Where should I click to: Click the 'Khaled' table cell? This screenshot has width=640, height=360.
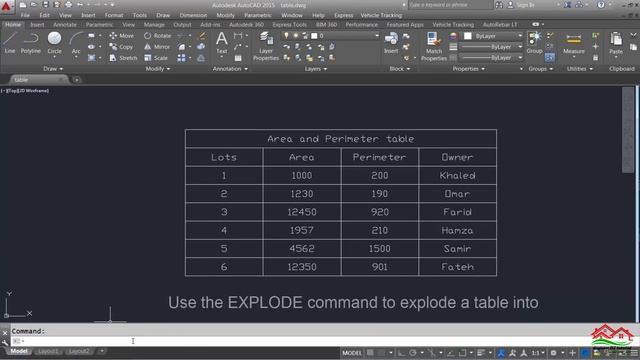(x=458, y=176)
